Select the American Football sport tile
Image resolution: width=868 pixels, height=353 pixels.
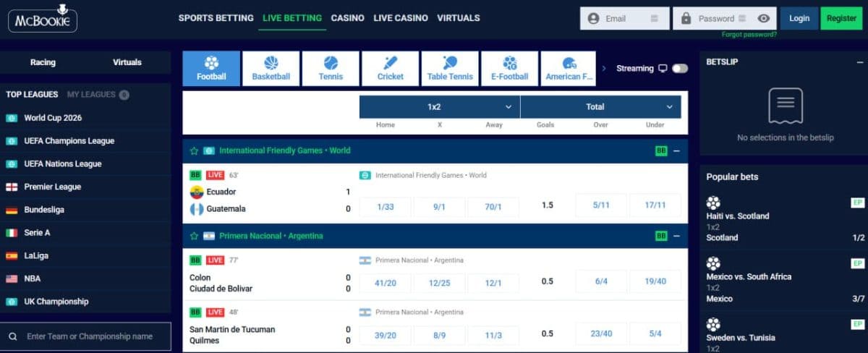pyautogui.click(x=568, y=69)
